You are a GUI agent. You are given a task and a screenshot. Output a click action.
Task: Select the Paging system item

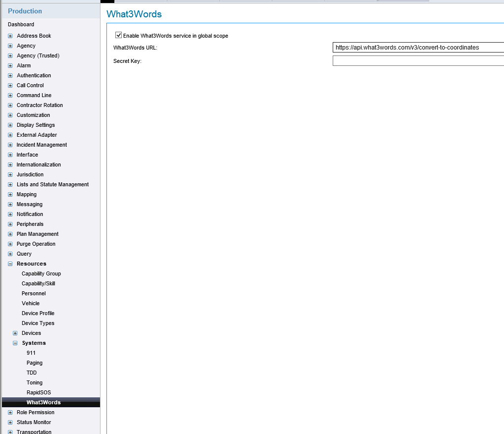click(x=34, y=363)
